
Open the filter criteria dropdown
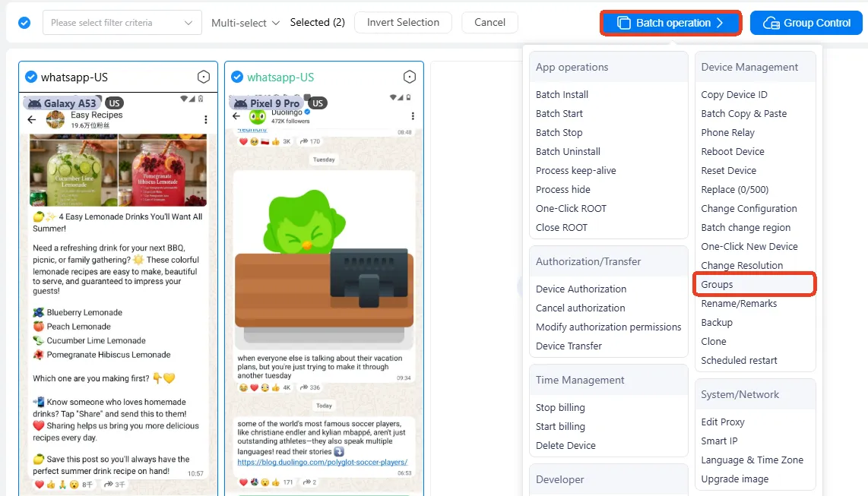tap(122, 23)
